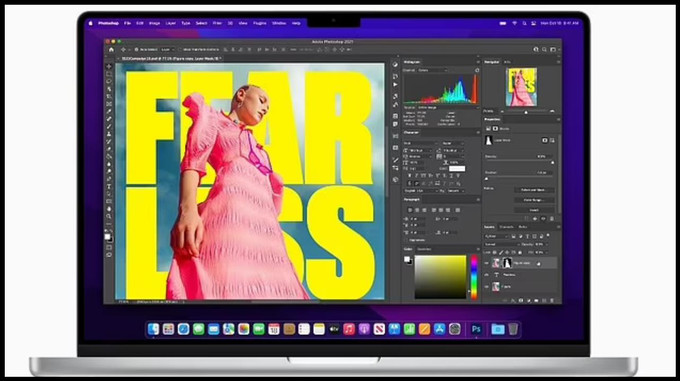Screen dimensions: 680x381
Task: Switch to the Swatches tab
Action: tap(424, 249)
